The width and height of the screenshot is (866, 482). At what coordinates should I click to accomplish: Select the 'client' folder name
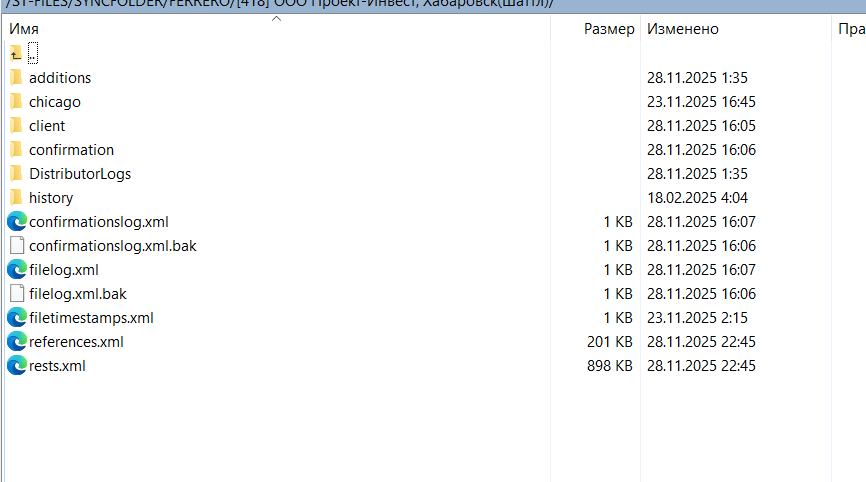[47, 126]
